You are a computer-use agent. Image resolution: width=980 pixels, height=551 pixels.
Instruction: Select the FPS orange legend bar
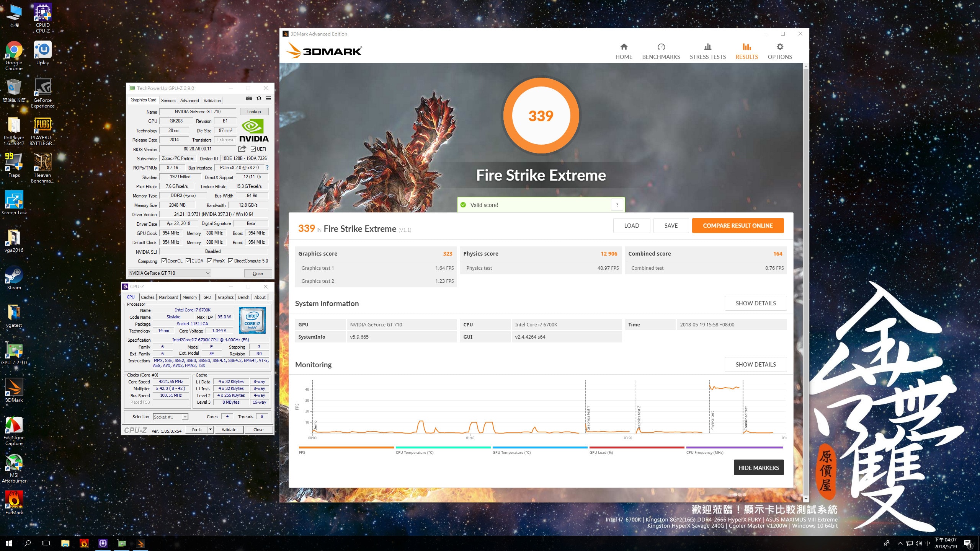tap(346, 447)
